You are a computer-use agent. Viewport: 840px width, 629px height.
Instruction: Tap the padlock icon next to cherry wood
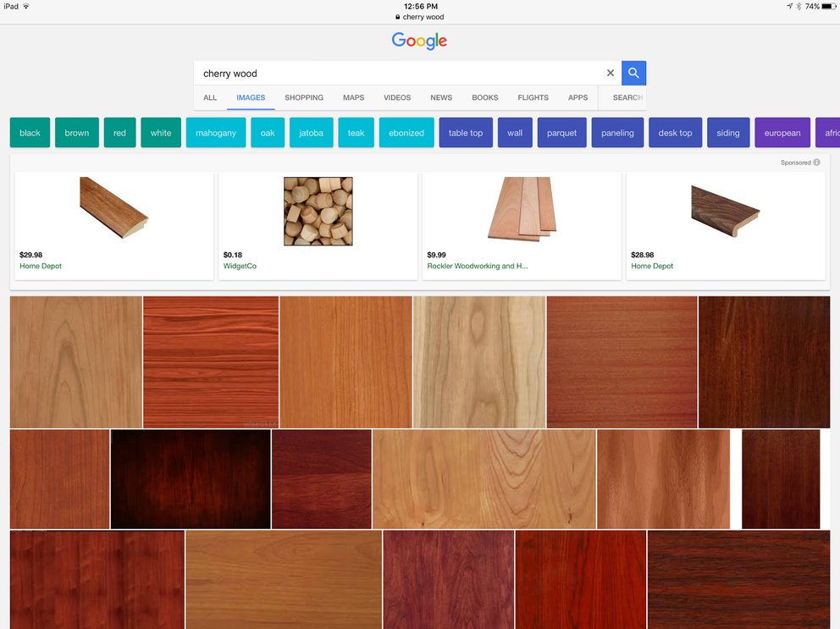tap(397, 16)
